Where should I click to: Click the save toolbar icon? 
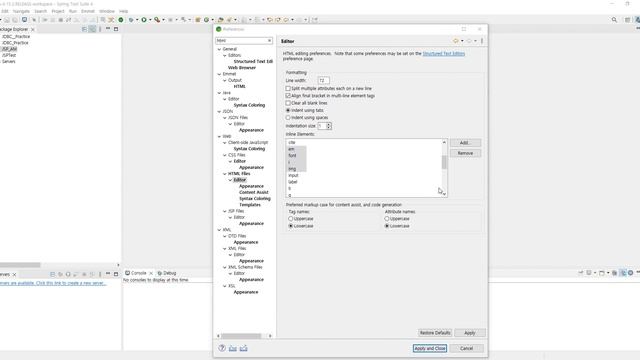point(7,20)
